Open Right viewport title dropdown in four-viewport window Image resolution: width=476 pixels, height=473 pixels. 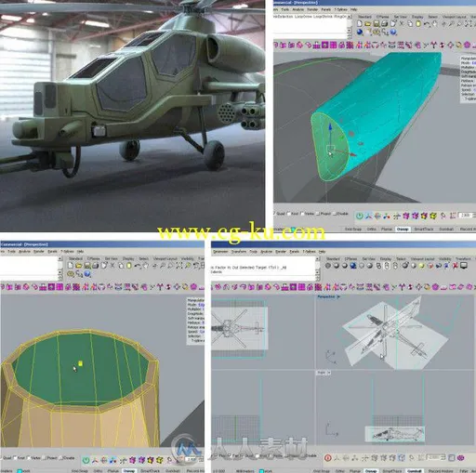329,373
